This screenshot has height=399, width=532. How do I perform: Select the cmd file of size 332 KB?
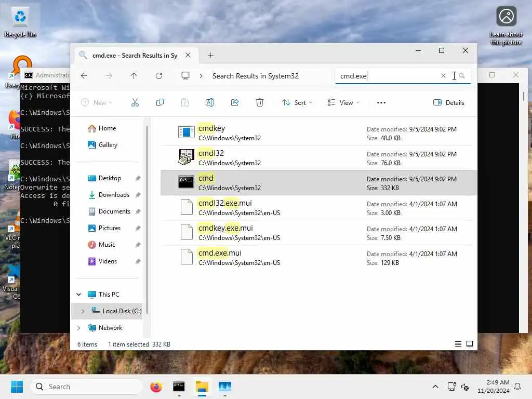click(x=317, y=183)
